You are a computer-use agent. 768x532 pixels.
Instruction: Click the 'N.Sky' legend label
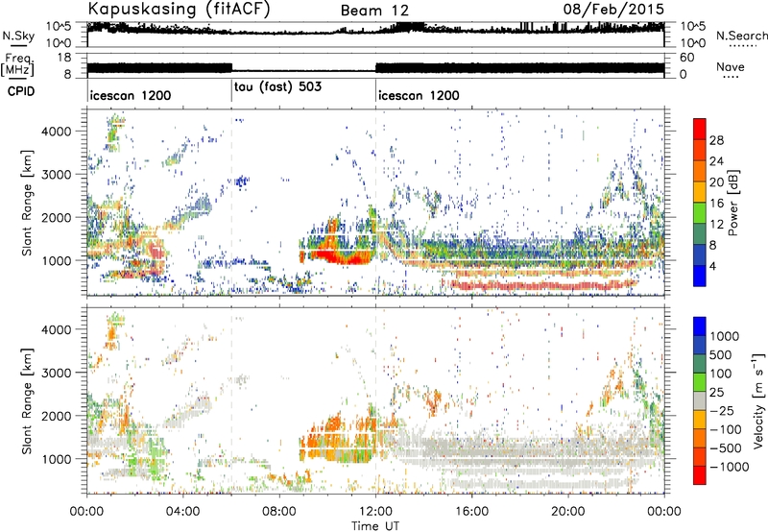[18, 36]
